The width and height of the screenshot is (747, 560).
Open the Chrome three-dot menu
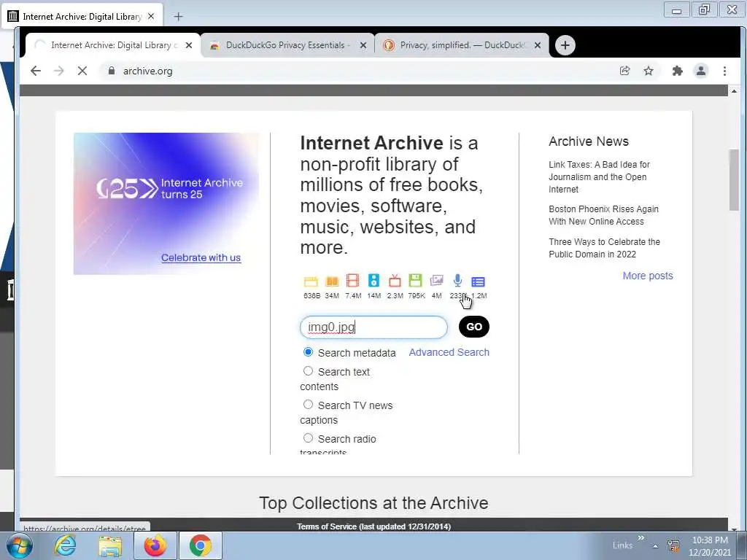[x=724, y=71]
